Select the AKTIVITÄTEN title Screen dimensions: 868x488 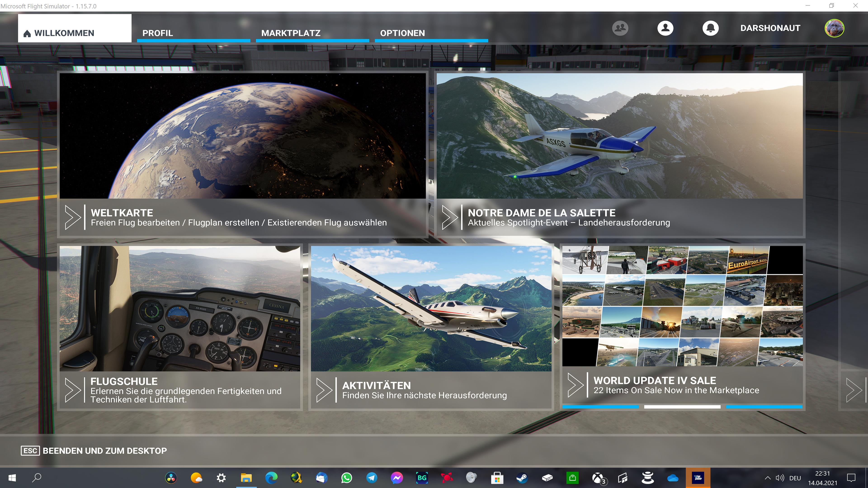point(377,385)
